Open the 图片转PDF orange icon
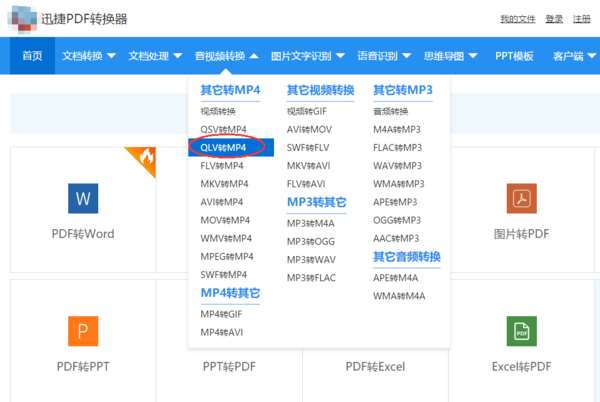This screenshot has width=600, height=402. tap(522, 198)
